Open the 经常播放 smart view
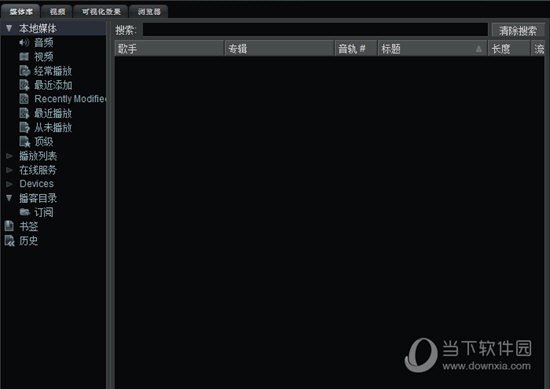This screenshot has width=550, height=389. (53, 71)
